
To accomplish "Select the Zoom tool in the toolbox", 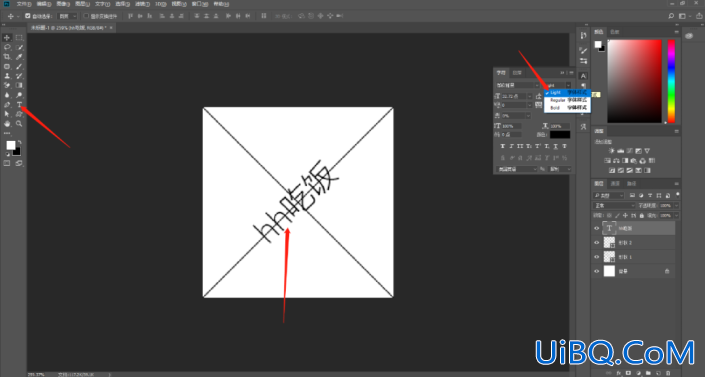I will pos(19,124).
